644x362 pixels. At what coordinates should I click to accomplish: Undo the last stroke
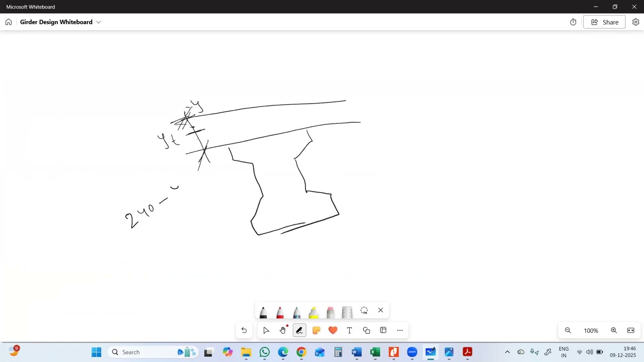click(x=244, y=330)
